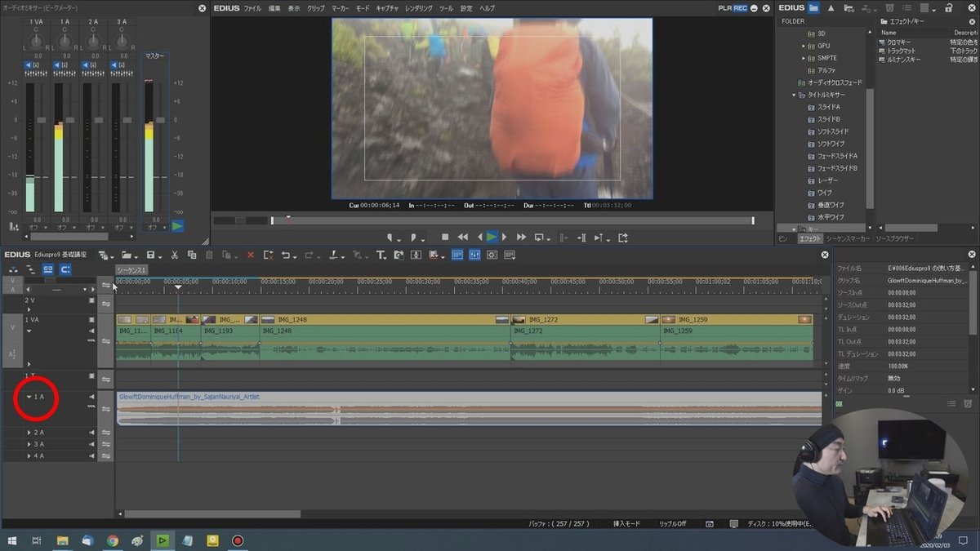
Task: Click the up-folder triangle icon in effect palette
Action: (x=831, y=7)
